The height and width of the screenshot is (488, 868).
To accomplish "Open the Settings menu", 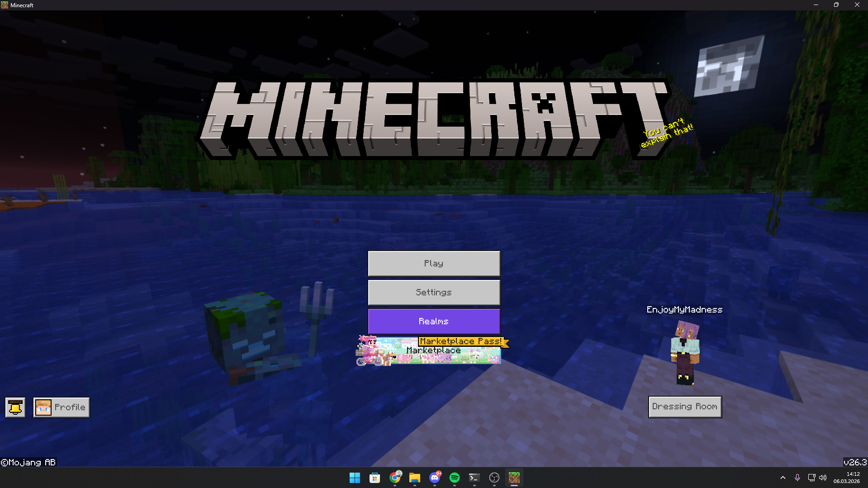I will [x=434, y=292].
